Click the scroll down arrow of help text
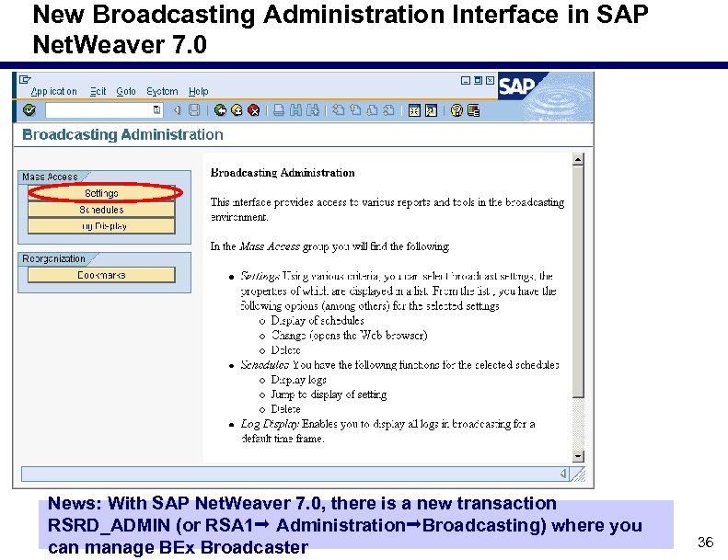 pyautogui.click(x=578, y=456)
